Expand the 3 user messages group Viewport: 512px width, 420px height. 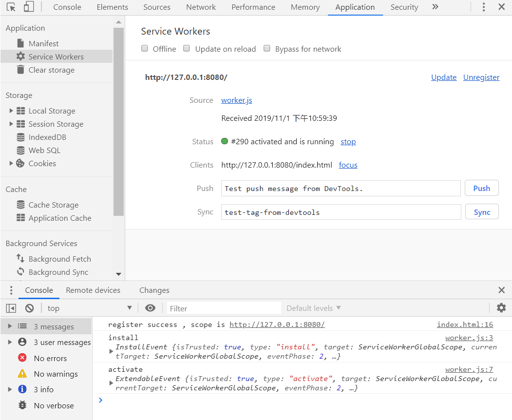tap(10, 342)
